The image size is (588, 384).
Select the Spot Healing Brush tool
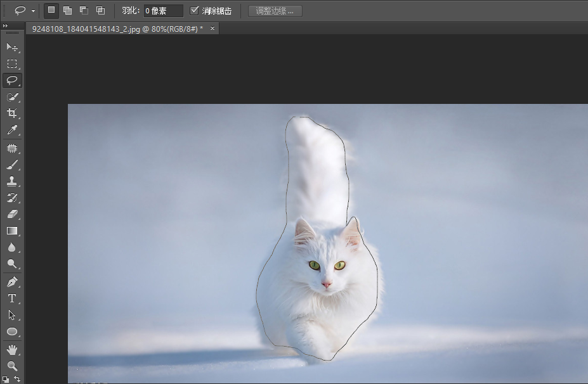click(x=12, y=148)
